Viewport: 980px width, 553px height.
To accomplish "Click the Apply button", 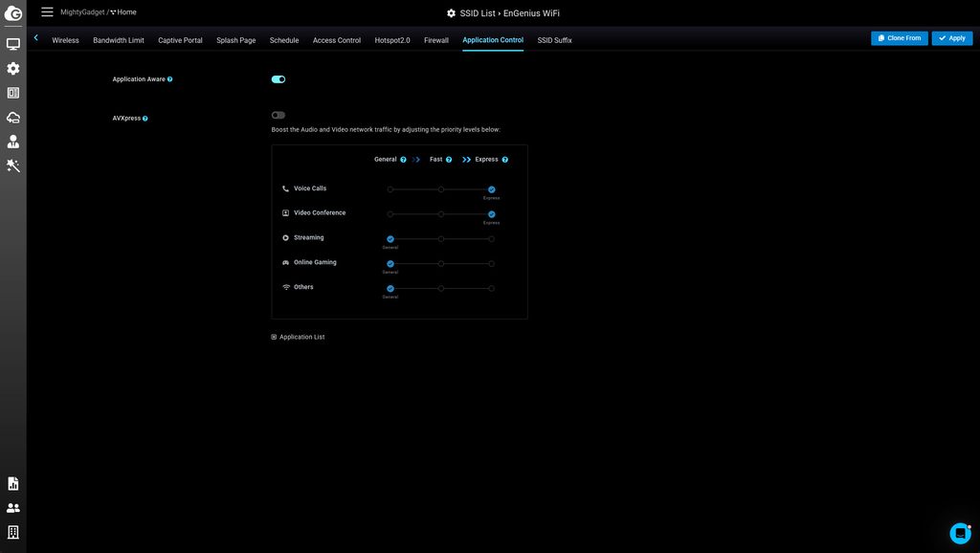I will (952, 38).
